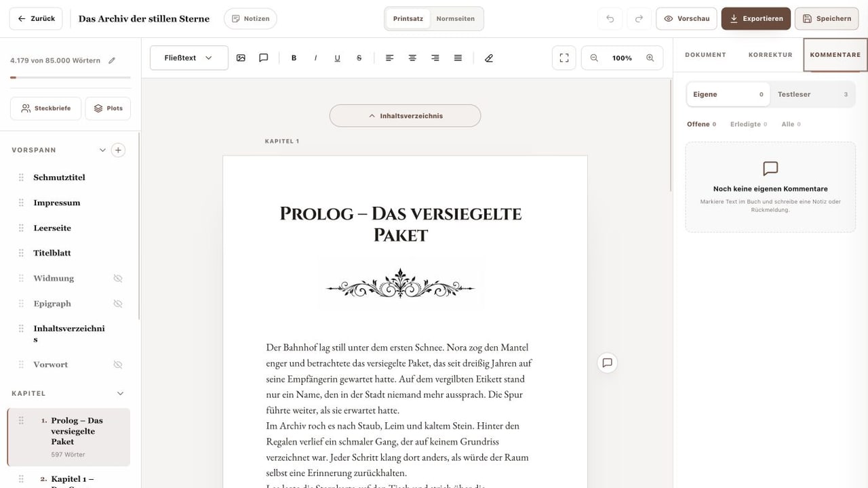The width and height of the screenshot is (868, 488).
Task: Zoom in the page
Action: [x=650, y=58]
